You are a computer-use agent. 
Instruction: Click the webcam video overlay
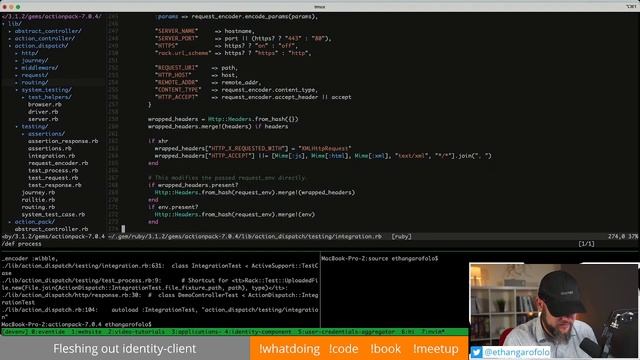(554, 311)
